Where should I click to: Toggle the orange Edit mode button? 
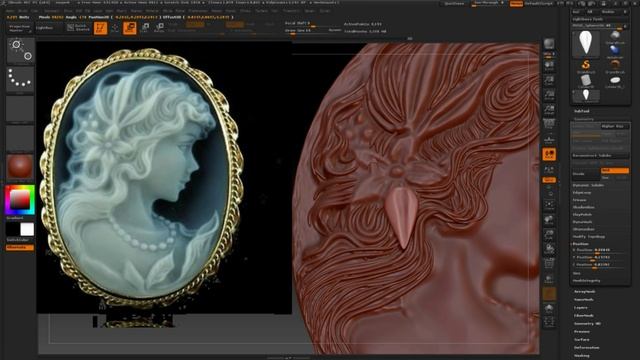click(x=100, y=28)
